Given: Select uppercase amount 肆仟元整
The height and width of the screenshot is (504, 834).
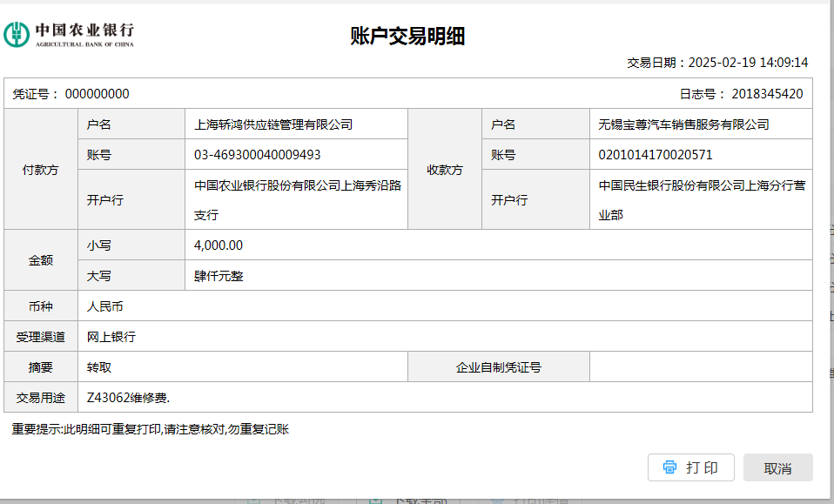Looking at the screenshot, I should (x=219, y=276).
